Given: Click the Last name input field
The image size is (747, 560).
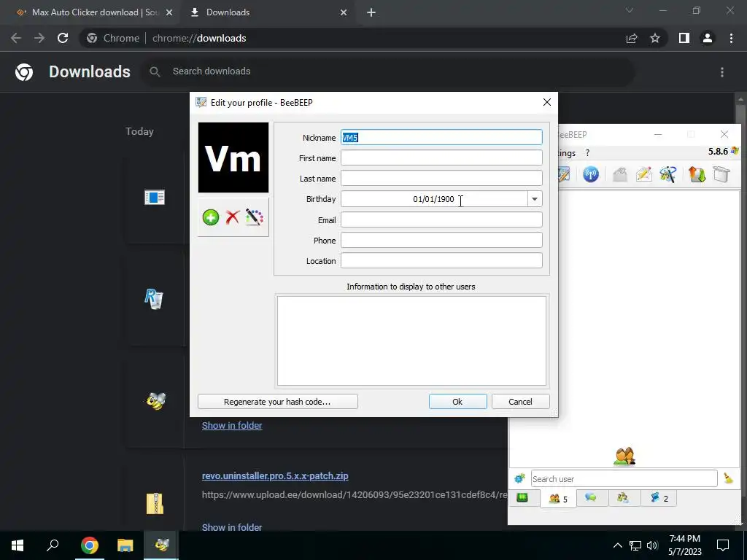Looking at the screenshot, I should [441, 179].
